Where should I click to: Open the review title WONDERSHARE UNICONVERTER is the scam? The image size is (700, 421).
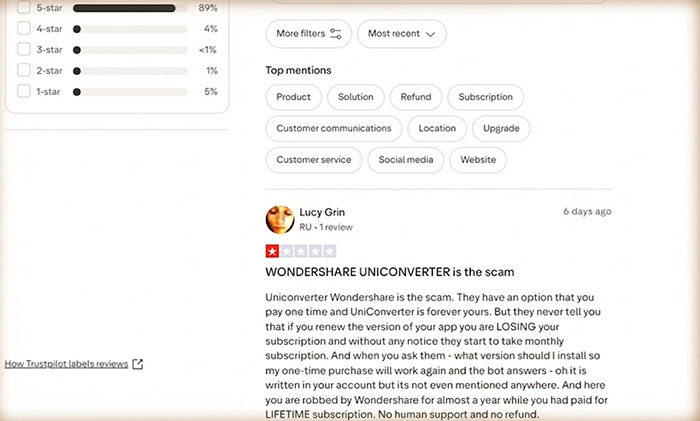[390, 272]
